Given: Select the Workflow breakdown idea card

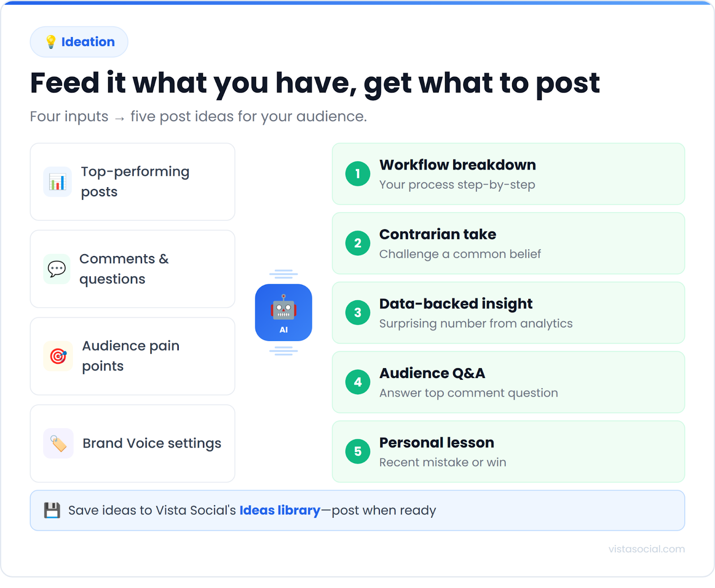Looking at the screenshot, I should (508, 174).
